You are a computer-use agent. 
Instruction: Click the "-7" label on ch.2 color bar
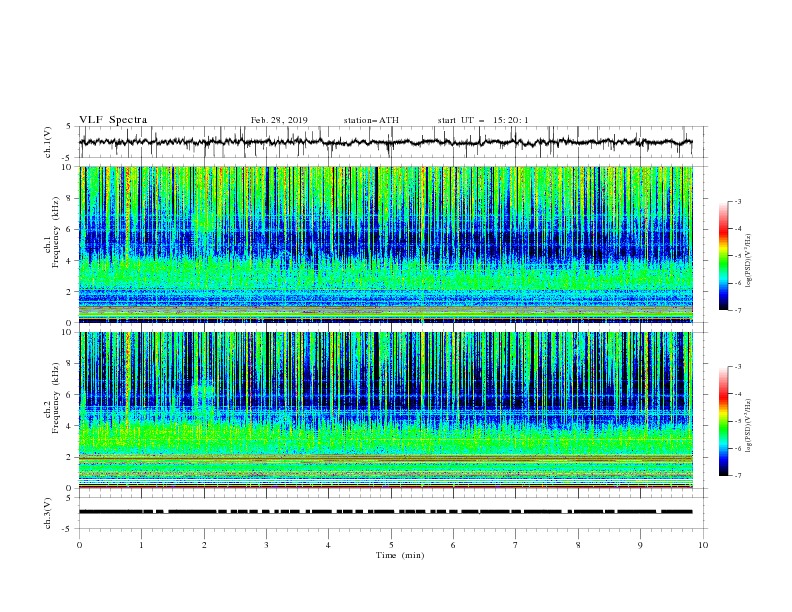[x=737, y=476]
